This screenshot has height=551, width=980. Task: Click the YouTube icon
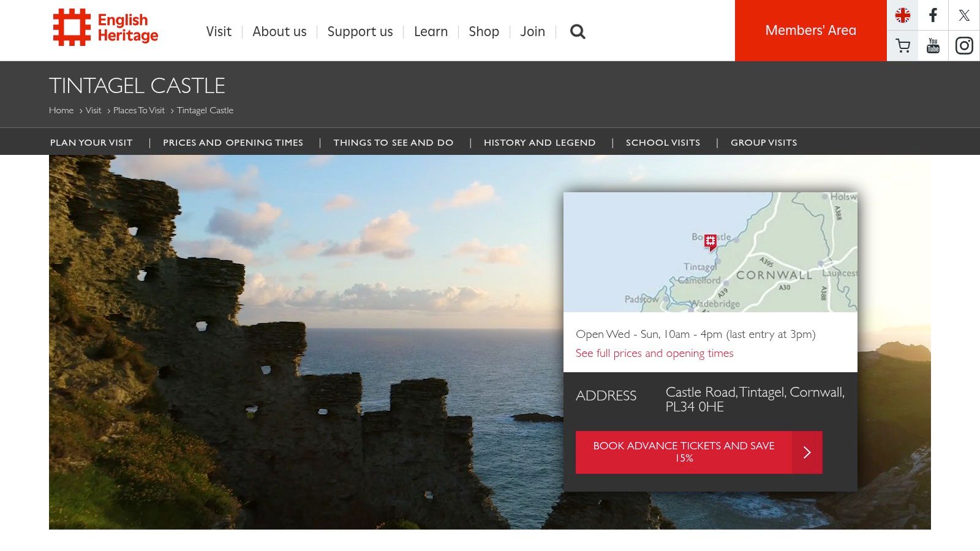pyautogui.click(x=933, y=45)
